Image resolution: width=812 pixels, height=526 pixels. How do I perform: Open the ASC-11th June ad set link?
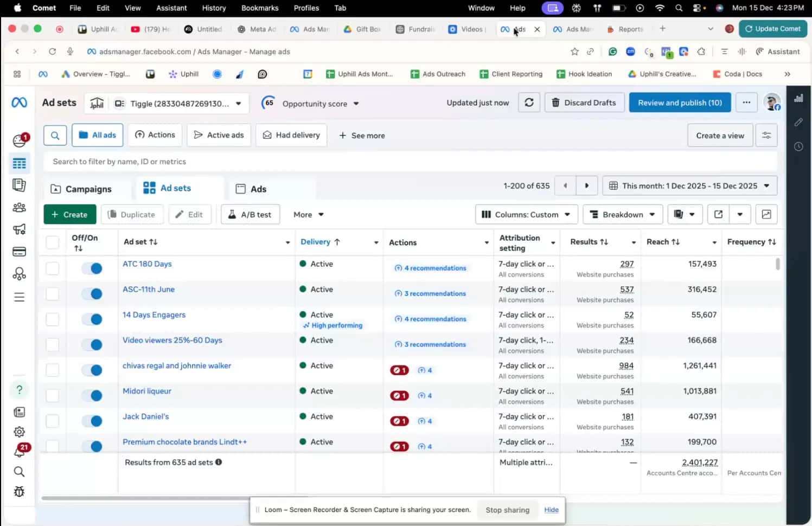point(149,290)
